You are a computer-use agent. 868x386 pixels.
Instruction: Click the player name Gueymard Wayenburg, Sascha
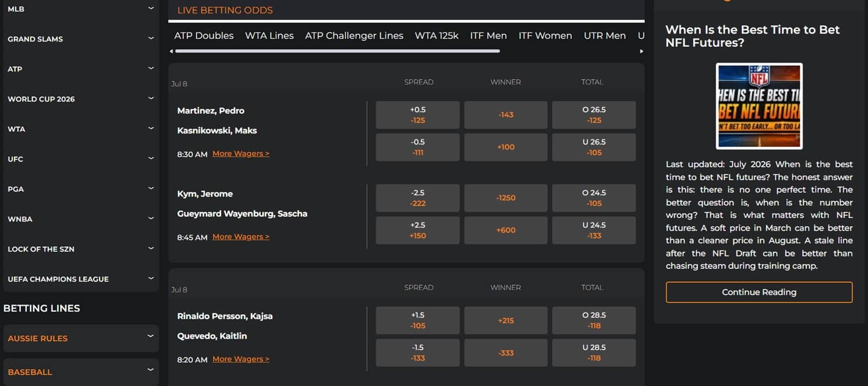[x=242, y=214]
